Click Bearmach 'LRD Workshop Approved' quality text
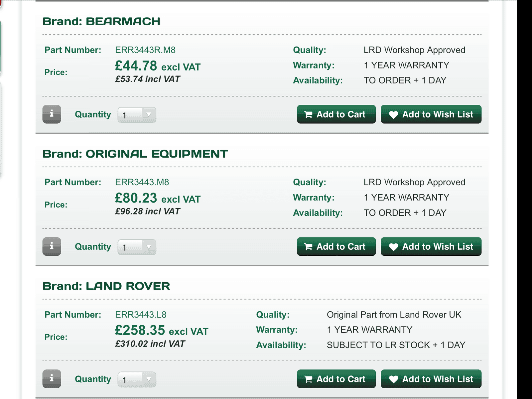This screenshot has height=399, width=532. (x=414, y=50)
